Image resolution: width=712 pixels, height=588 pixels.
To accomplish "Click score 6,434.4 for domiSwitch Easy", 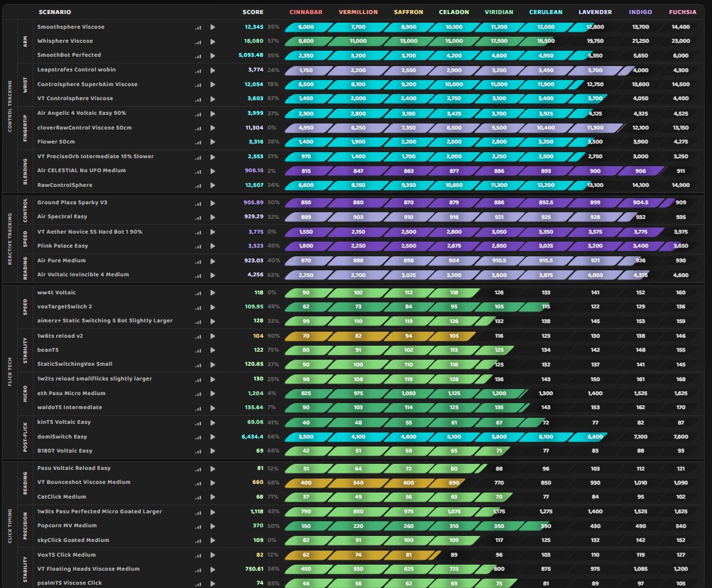I will 252,437.
